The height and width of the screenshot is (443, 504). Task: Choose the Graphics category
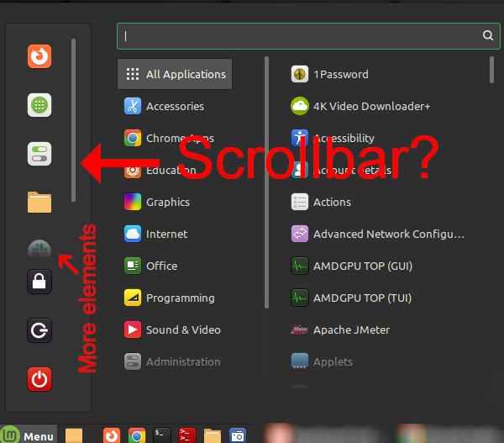pyautogui.click(x=167, y=202)
